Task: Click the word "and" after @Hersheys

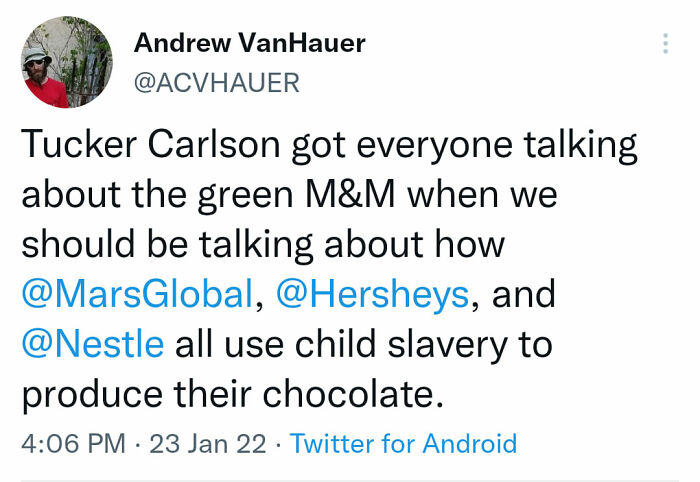Action: coord(524,294)
